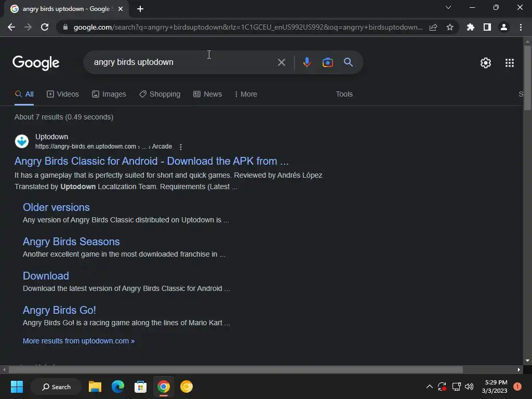This screenshot has height=399, width=532.
Task: Switch to the Videos tab
Action: (63, 95)
